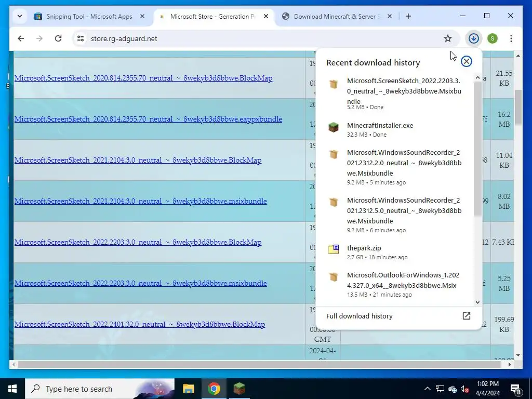Switch to Download Minecraft & Server tab

(x=338, y=16)
